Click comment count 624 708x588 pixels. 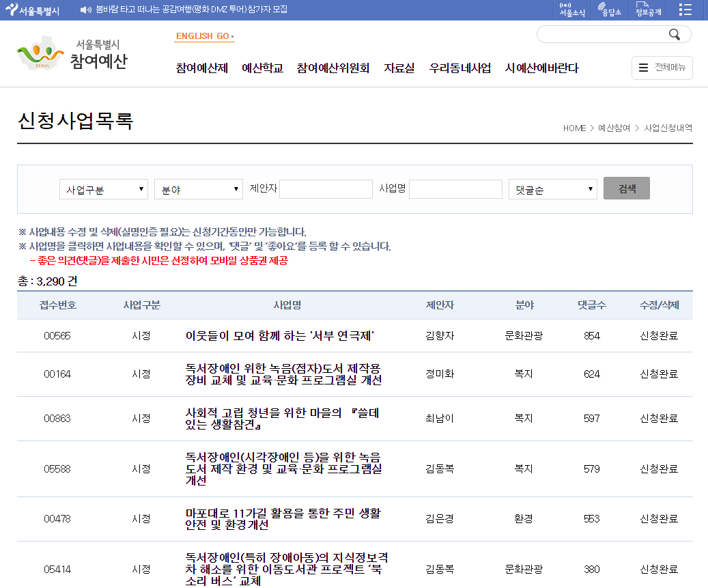(591, 374)
